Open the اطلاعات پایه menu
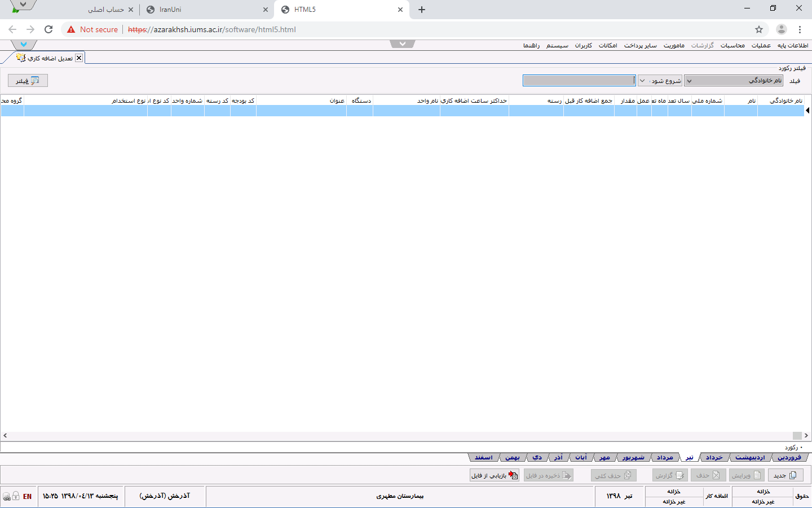This screenshot has height=508, width=812. 793,45
